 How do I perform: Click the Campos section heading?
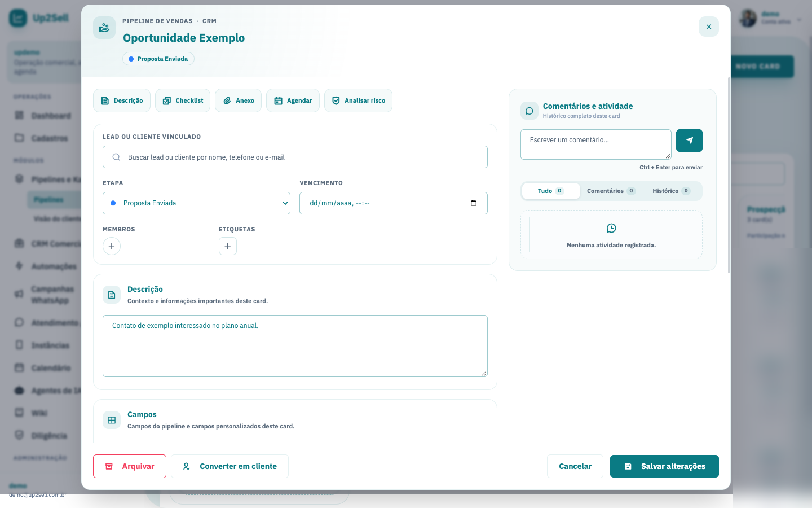click(x=142, y=414)
